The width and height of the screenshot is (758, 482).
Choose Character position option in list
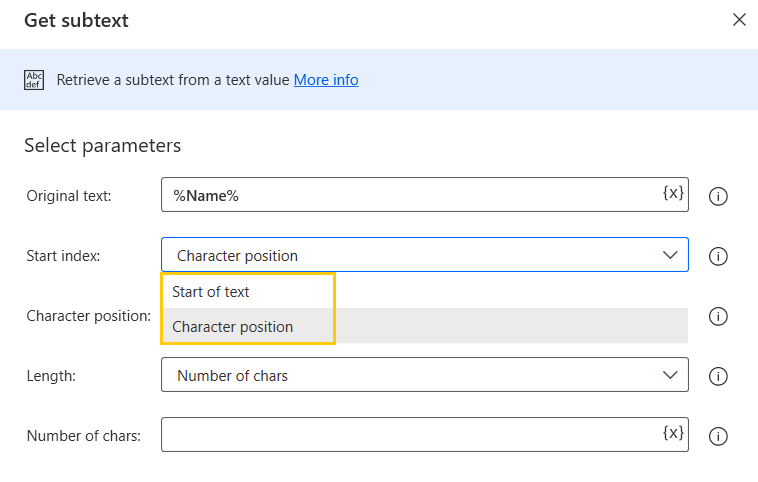(424, 326)
